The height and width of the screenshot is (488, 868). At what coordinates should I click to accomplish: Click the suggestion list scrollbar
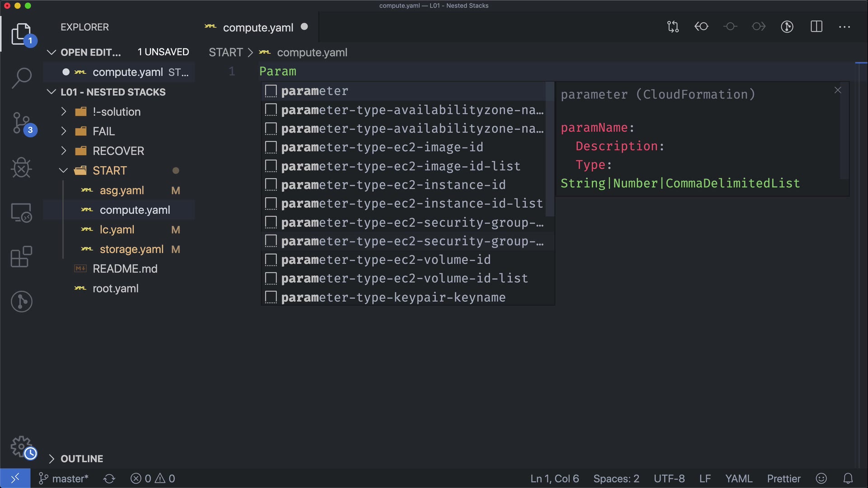pyautogui.click(x=549, y=149)
